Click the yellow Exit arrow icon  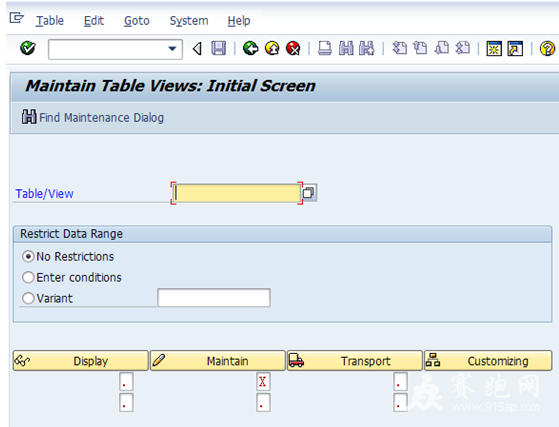point(272,48)
